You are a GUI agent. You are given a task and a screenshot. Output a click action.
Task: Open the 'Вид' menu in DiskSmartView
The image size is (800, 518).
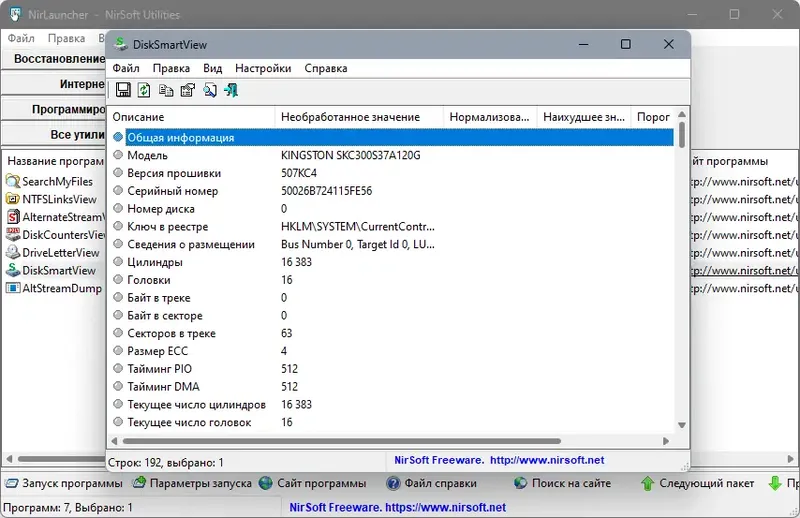pos(212,68)
